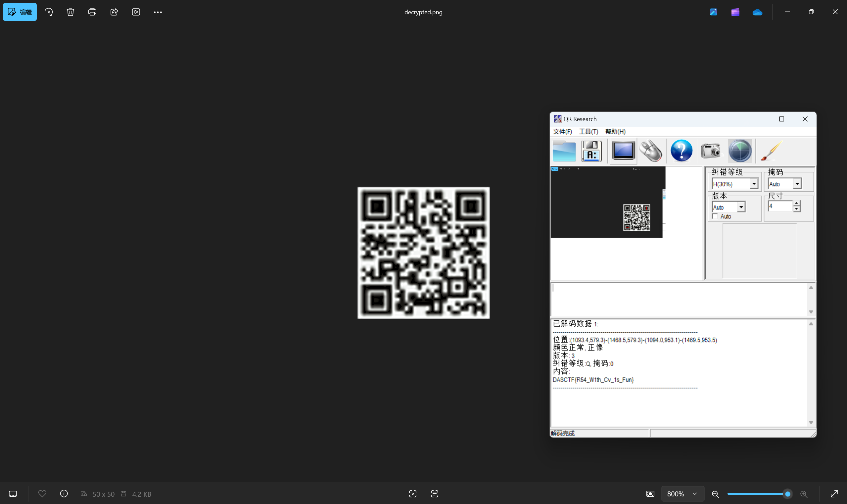847x504 pixels.
Task: Minimize the QR Research window
Action: point(759,119)
